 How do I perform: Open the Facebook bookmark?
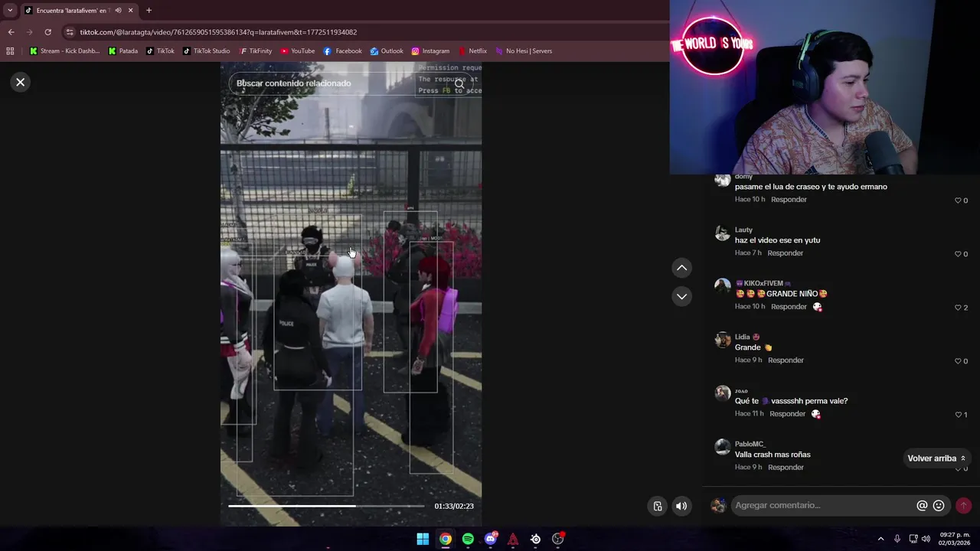[342, 51]
